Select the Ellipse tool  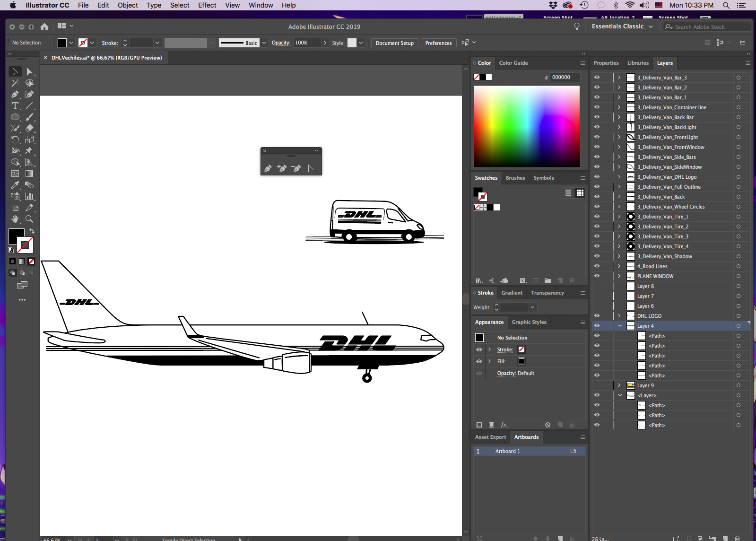click(15, 117)
